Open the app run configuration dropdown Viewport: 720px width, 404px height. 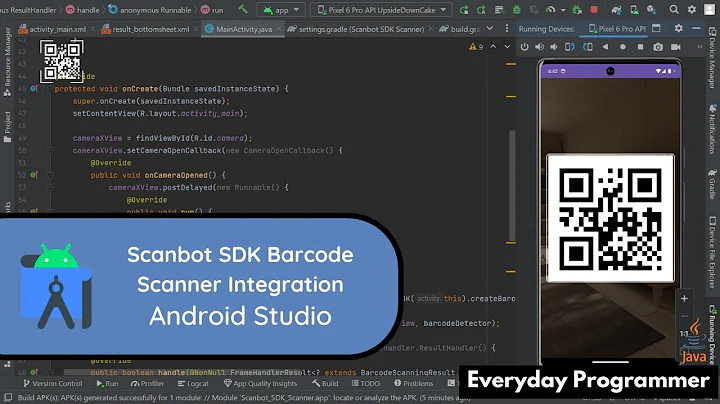coord(281,10)
